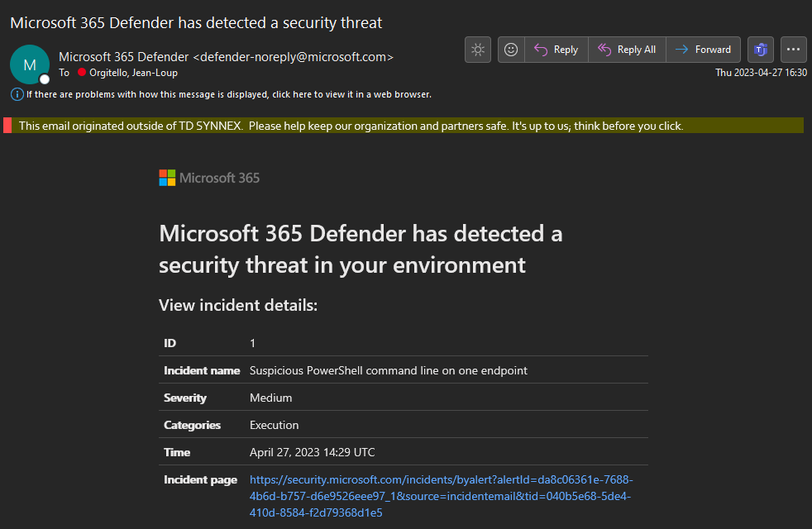This screenshot has width=812, height=529.
Task: Click the sender's M avatar circle
Action: click(x=30, y=64)
